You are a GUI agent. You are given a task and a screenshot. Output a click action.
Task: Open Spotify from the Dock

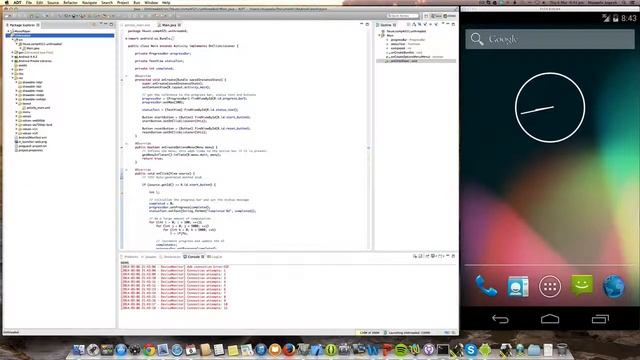[401, 350]
